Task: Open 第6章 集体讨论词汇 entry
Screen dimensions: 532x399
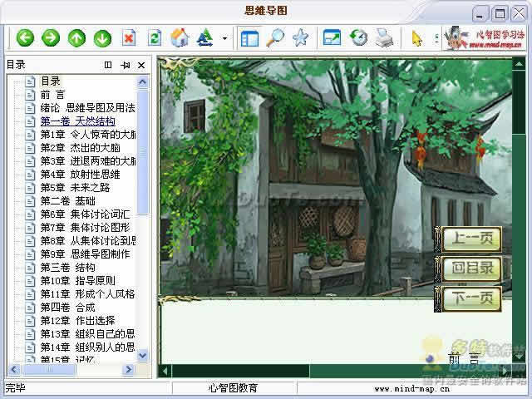Action: tap(85, 214)
